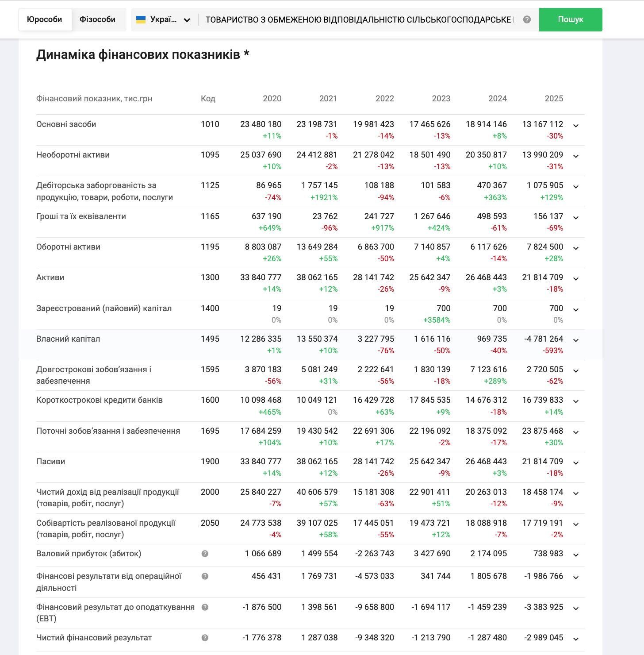Open the Україна country dropdown
Viewport: 644px width, 655px height.
click(164, 19)
